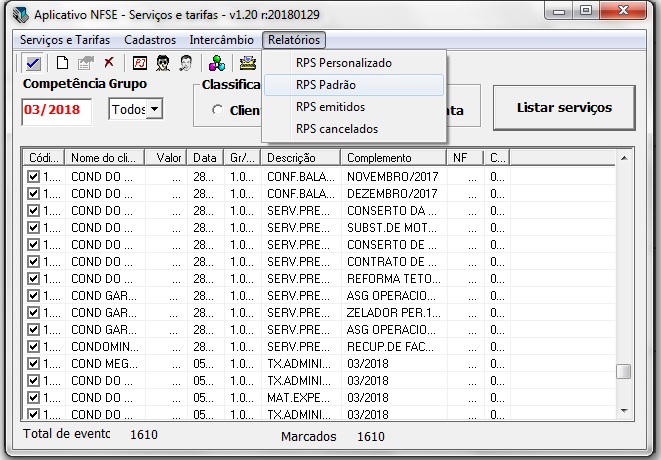The width and height of the screenshot is (661, 460).
Task: Open the Todos group dropdown
Action: 154,109
